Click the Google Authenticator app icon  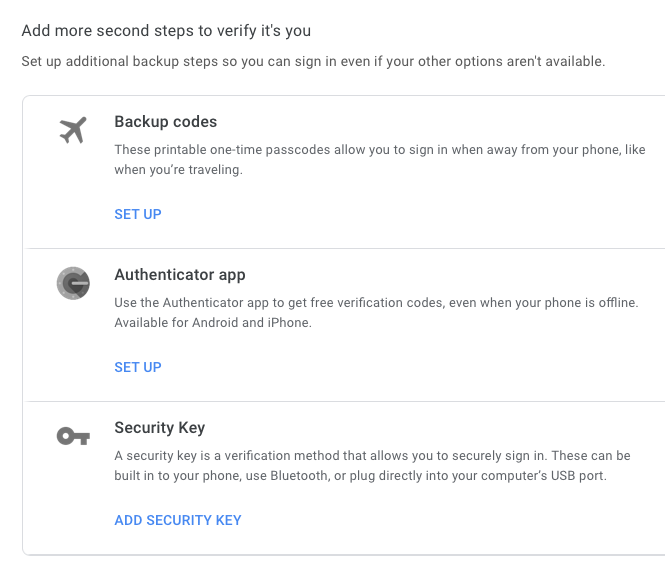[73, 283]
